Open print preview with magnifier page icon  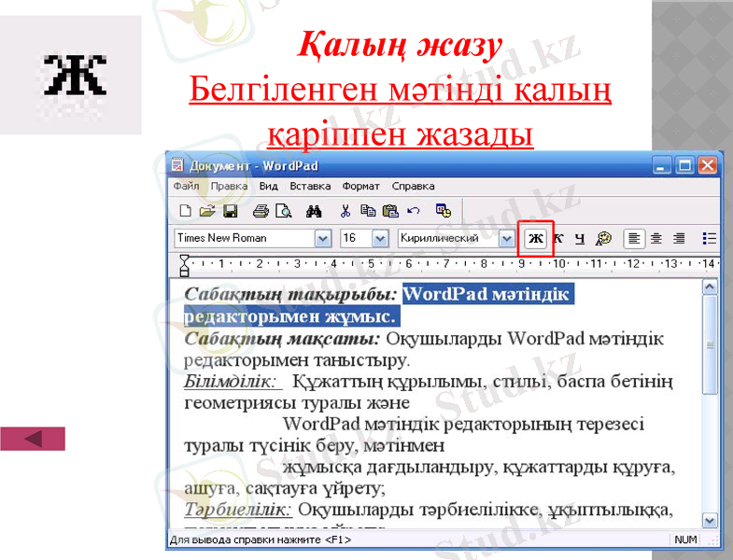tap(283, 211)
